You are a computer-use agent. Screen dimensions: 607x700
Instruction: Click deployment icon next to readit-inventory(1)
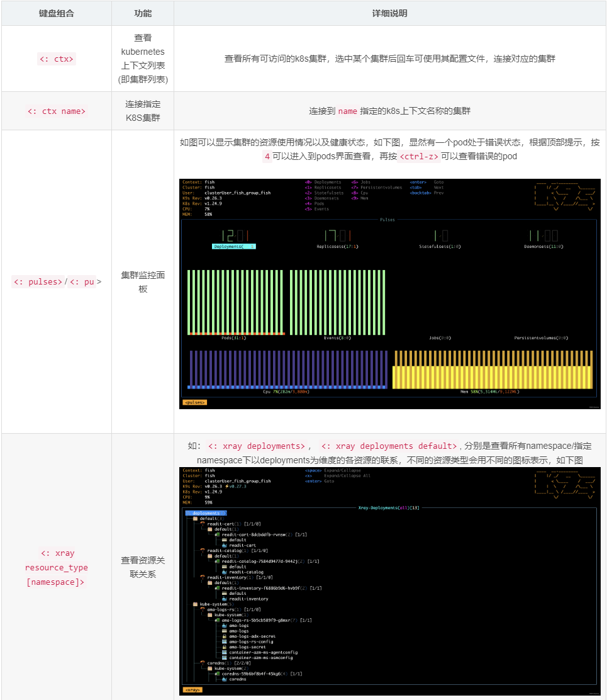(203, 578)
